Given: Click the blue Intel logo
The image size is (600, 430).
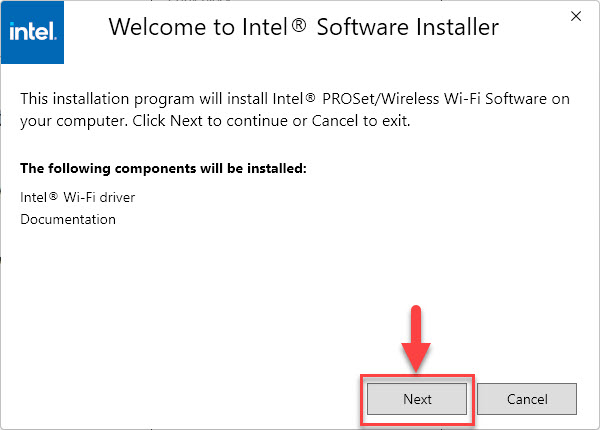Looking at the screenshot, I should pos(32,32).
